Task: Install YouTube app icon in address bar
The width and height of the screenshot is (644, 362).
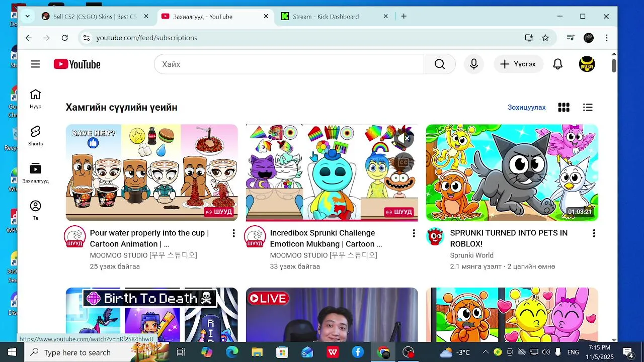Action: (x=529, y=38)
